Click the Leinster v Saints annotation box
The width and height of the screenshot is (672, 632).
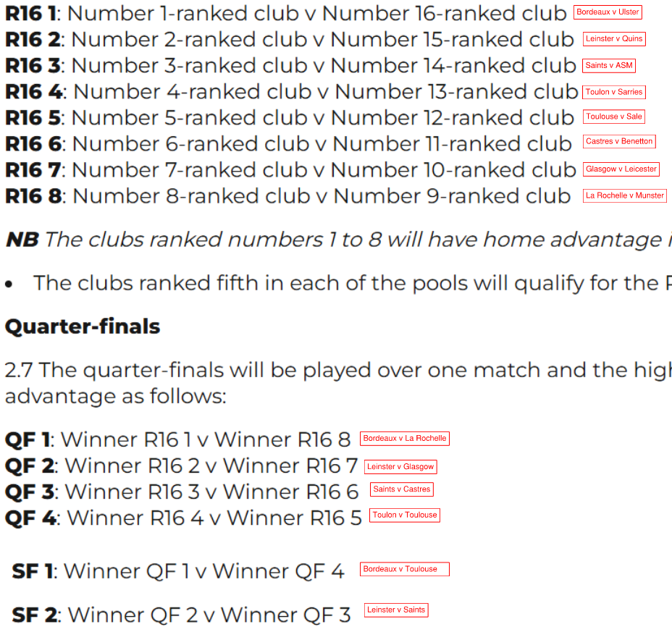pos(396,610)
